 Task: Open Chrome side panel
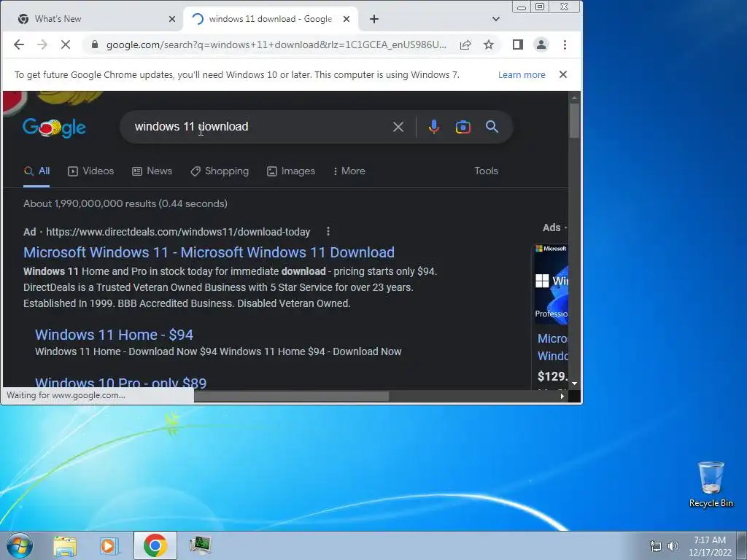click(x=518, y=44)
